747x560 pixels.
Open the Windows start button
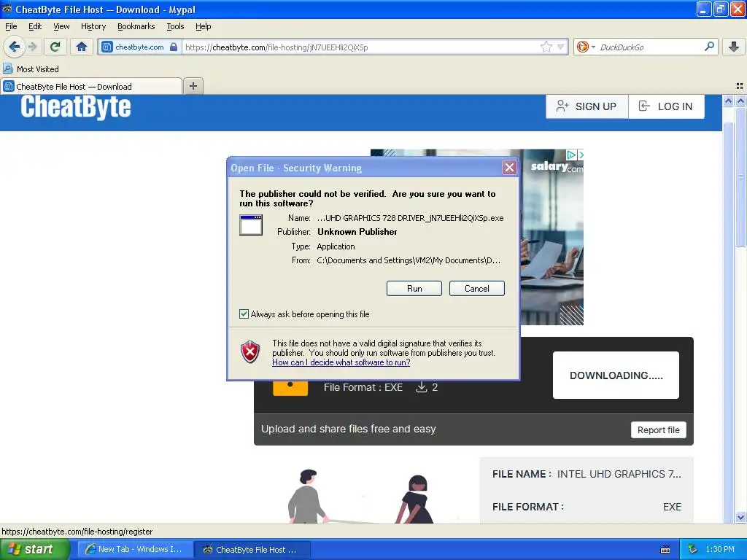point(35,550)
